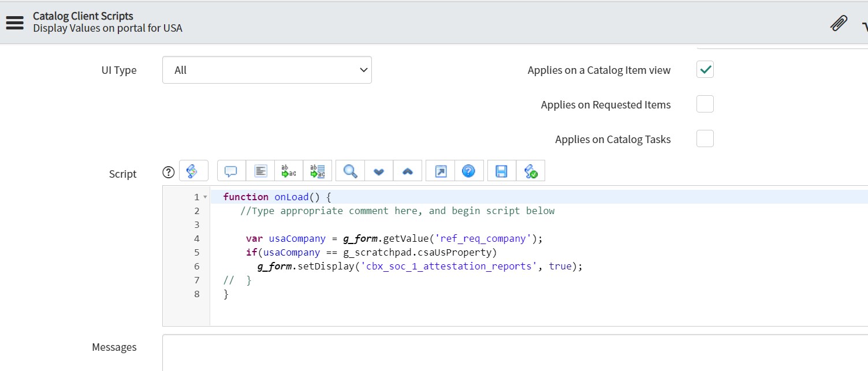Click the Find Next down arrow

379,171
